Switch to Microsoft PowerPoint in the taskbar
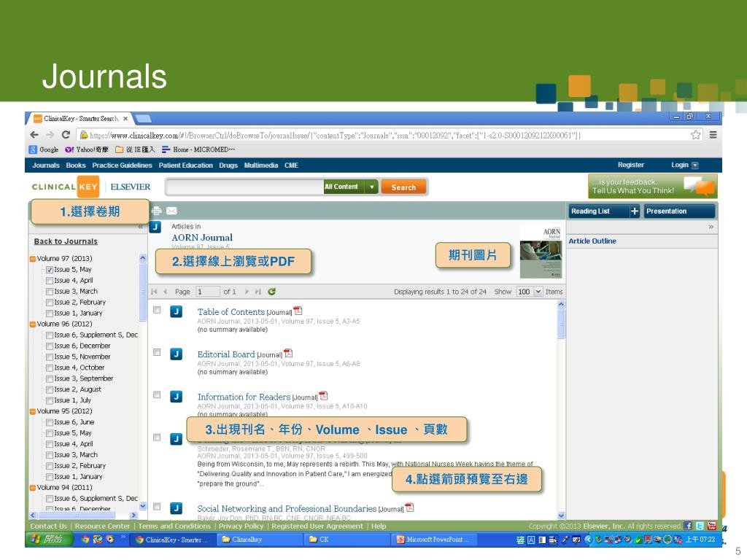Screen dimensions: 747x560 pyautogui.click(x=433, y=540)
